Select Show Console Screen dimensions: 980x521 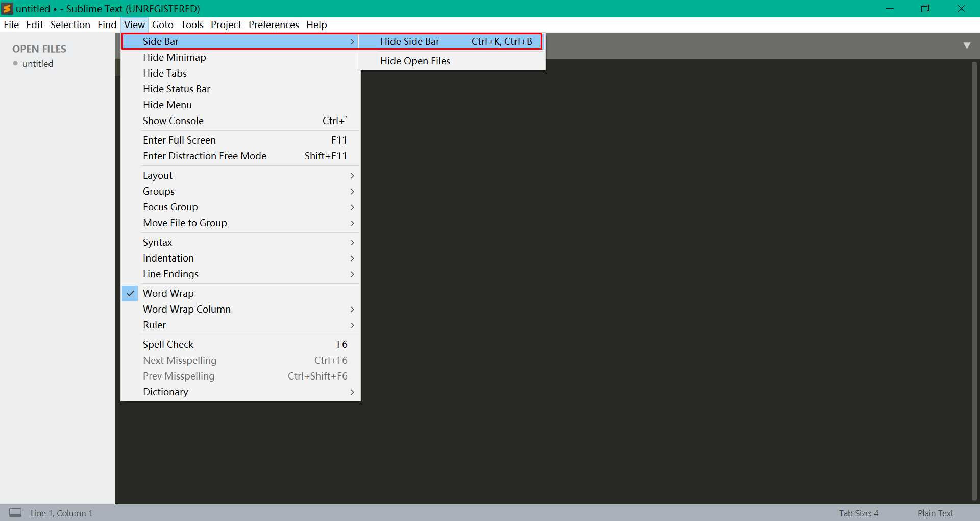pyautogui.click(x=240, y=121)
